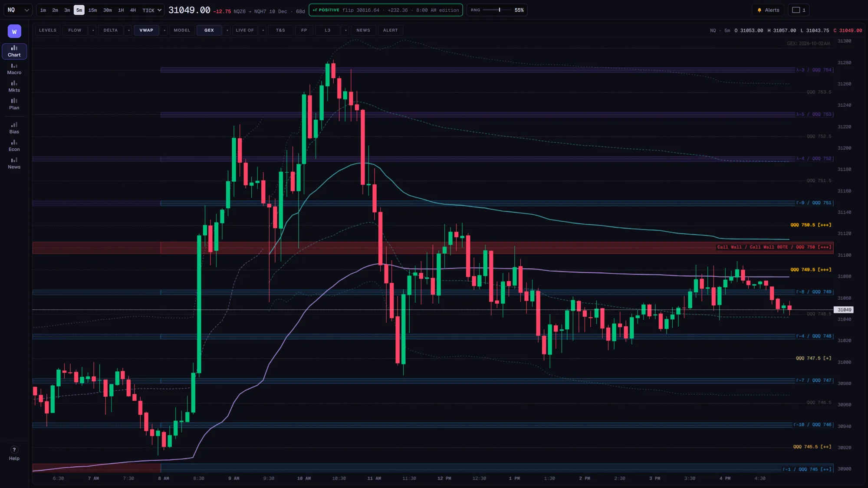This screenshot has width=868, height=488.
Task: Expand FLOW options arrow
Action: [x=93, y=30]
